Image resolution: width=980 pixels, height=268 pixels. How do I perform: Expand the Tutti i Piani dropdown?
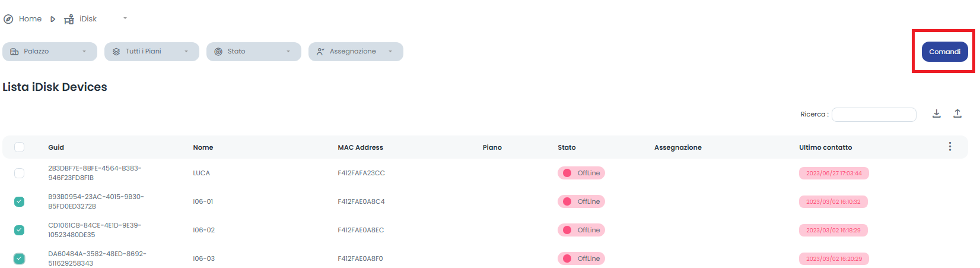pos(152,52)
